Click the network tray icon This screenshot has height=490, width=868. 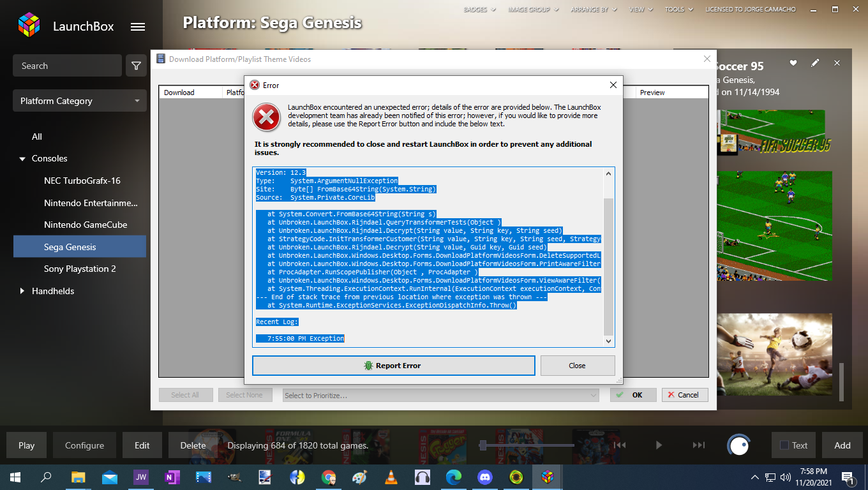pyautogui.click(x=770, y=477)
